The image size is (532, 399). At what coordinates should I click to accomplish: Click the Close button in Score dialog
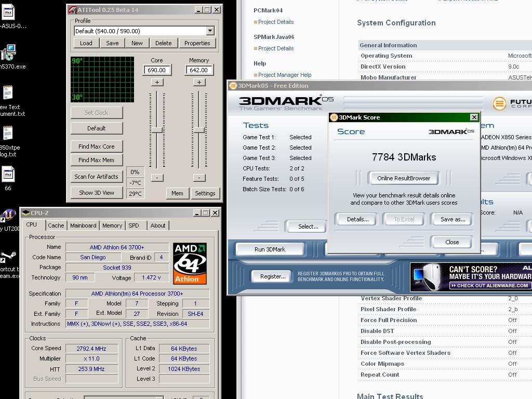[452, 242]
